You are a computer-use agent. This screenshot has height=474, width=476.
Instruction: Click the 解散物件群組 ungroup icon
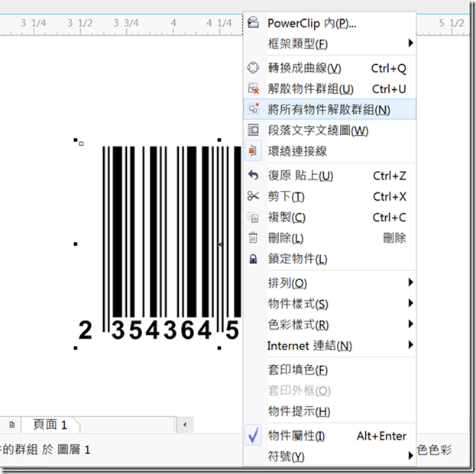(x=253, y=89)
